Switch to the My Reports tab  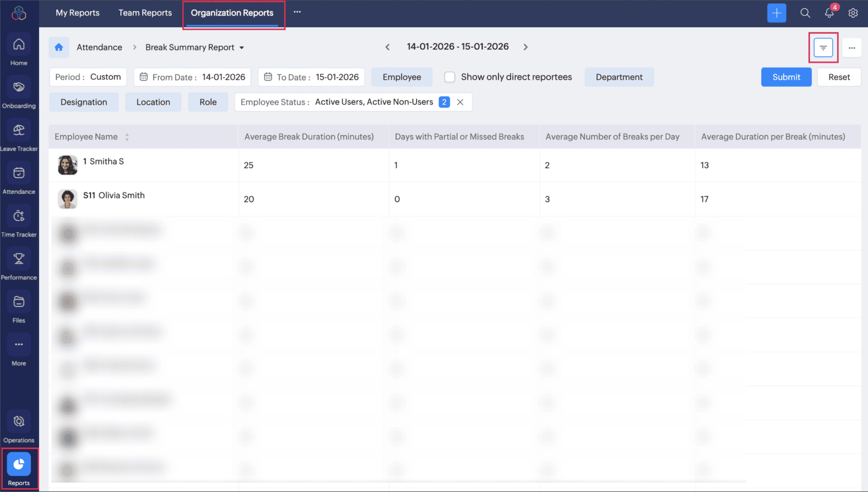pos(78,13)
